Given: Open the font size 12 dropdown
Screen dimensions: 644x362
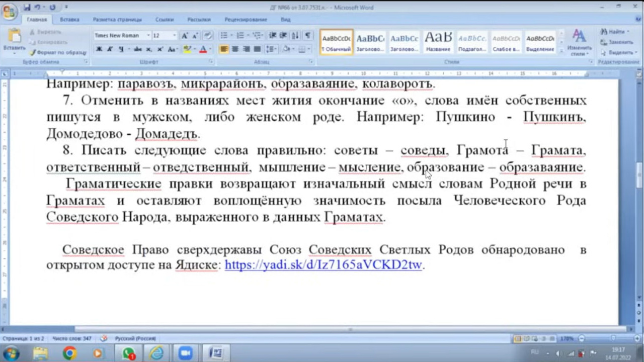Looking at the screenshot, I should click(x=174, y=36).
